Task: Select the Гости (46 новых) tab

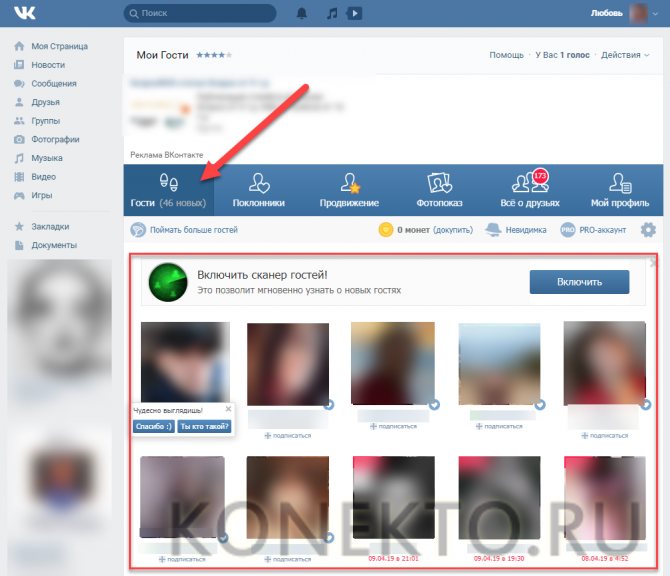Action: pyautogui.click(x=168, y=190)
